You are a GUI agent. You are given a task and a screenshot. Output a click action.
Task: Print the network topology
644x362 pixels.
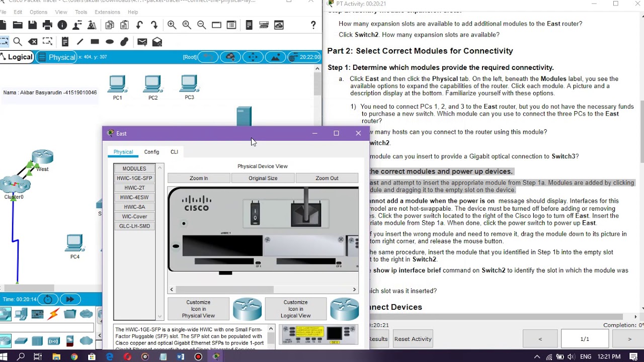click(x=47, y=25)
